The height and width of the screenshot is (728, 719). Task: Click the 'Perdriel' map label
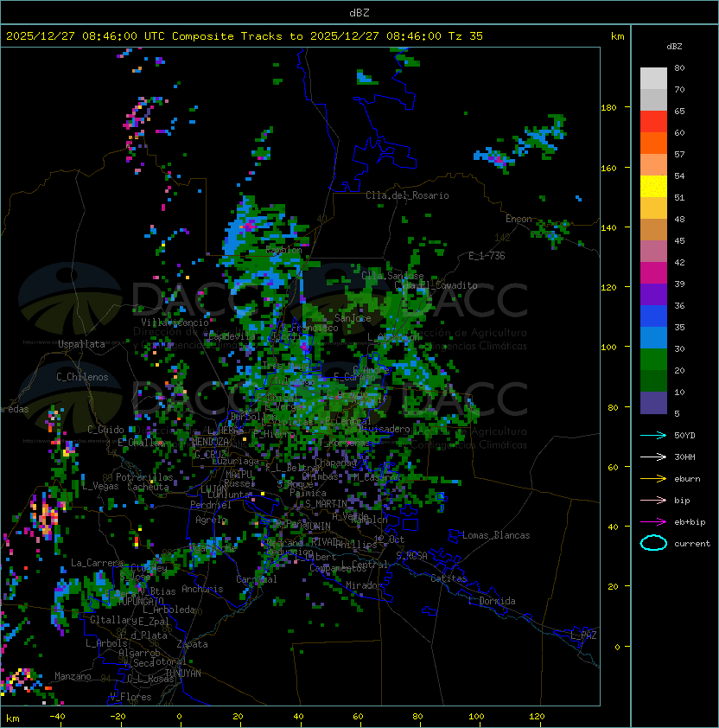click(x=211, y=505)
